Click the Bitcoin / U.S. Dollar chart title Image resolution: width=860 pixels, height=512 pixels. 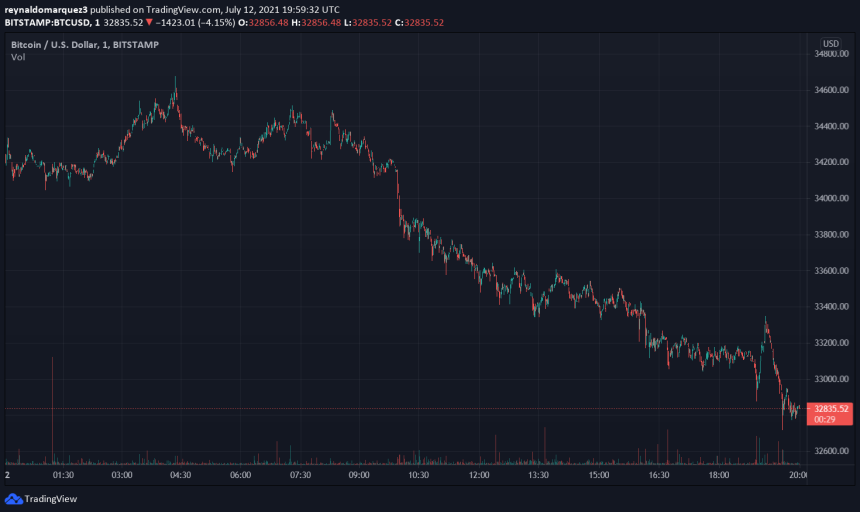(x=85, y=44)
